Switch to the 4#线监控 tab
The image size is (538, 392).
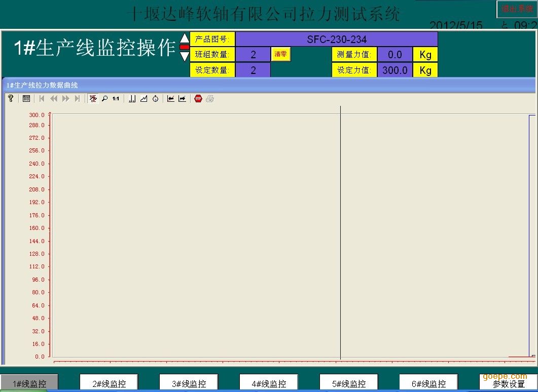click(x=269, y=383)
